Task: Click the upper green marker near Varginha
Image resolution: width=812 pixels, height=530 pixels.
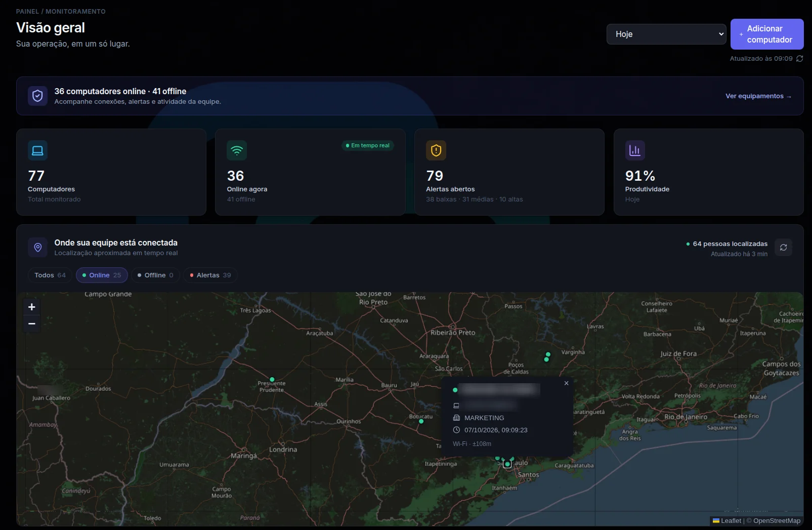Action: [x=548, y=354]
